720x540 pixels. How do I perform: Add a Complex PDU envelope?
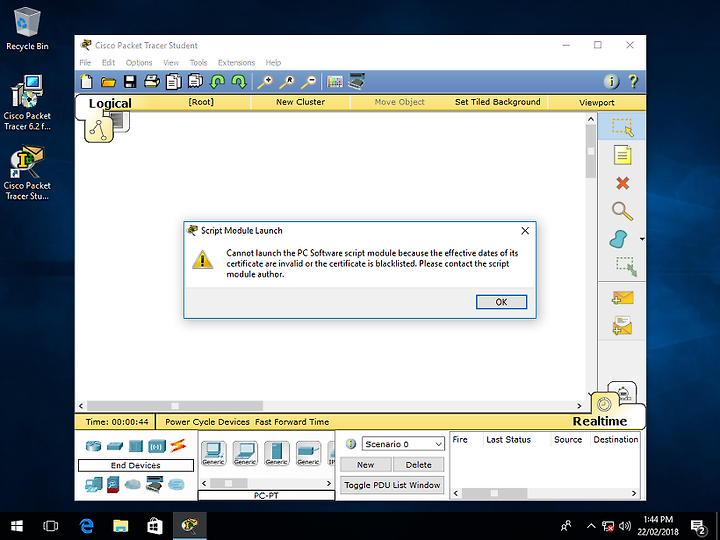623,325
